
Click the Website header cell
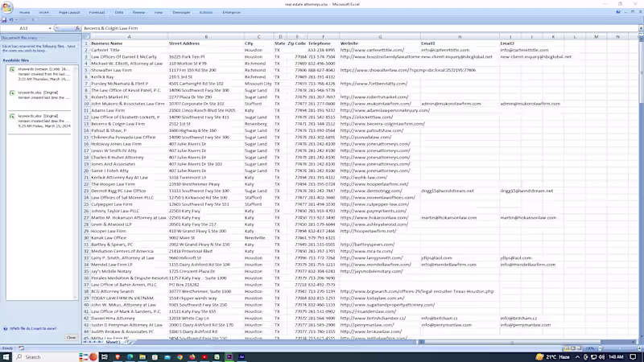click(x=380, y=43)
